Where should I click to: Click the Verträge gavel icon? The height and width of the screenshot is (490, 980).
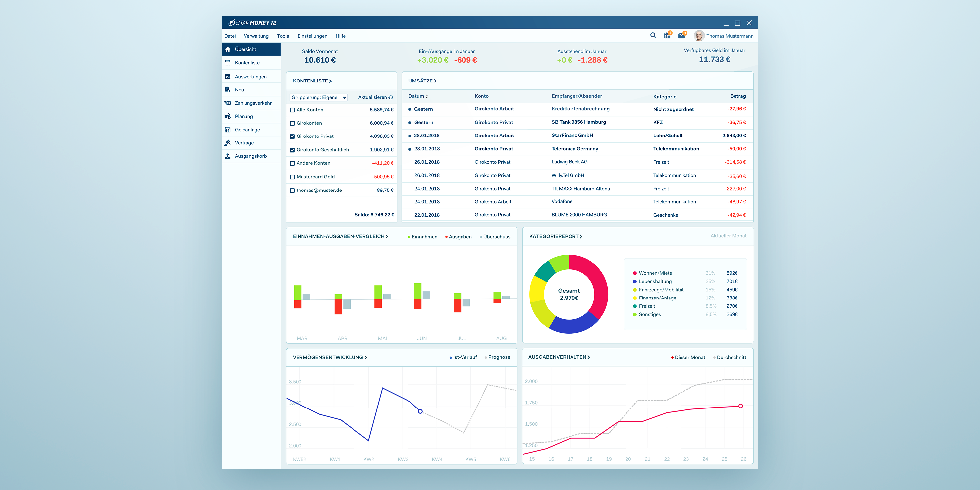(x=228, y=143)
